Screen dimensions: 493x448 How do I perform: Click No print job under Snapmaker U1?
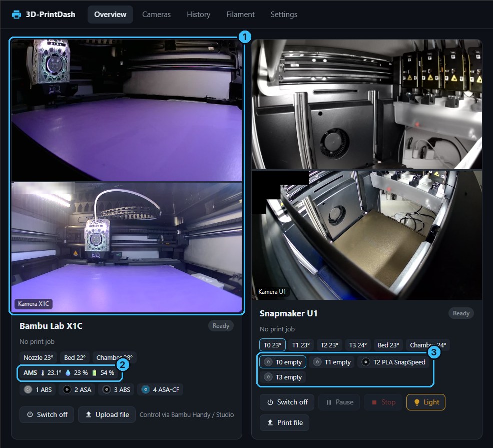pos(277,329)
